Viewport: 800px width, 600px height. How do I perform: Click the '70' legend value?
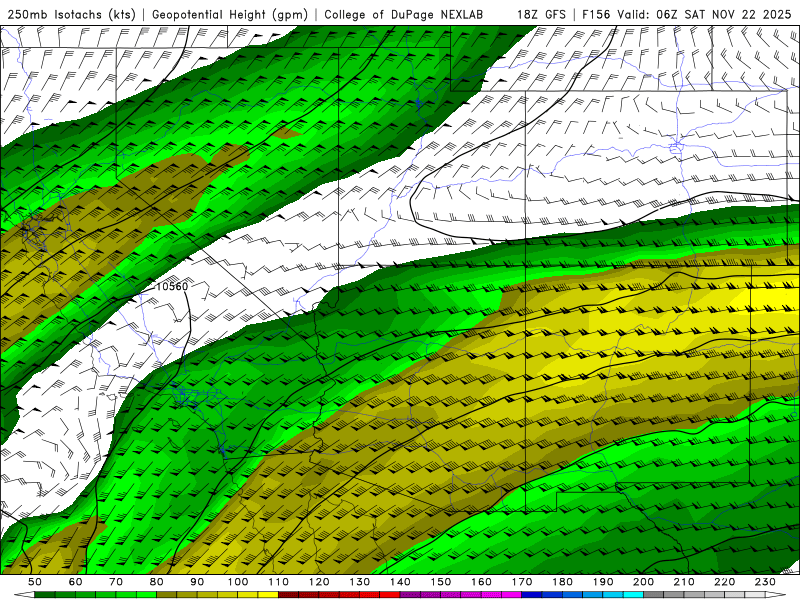(x=116, y=582)
